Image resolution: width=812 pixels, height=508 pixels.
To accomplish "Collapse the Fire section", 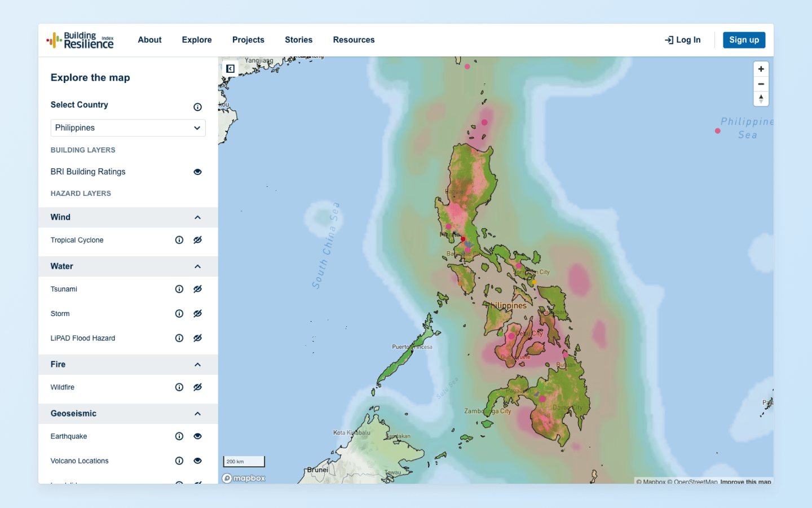I will click(197, 365).
